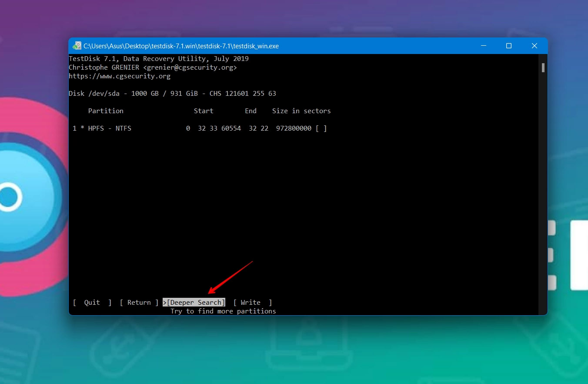This screenshot has height=384, width=588.
Task: Maximize the TestDisk console window
Action: (509, 46)
